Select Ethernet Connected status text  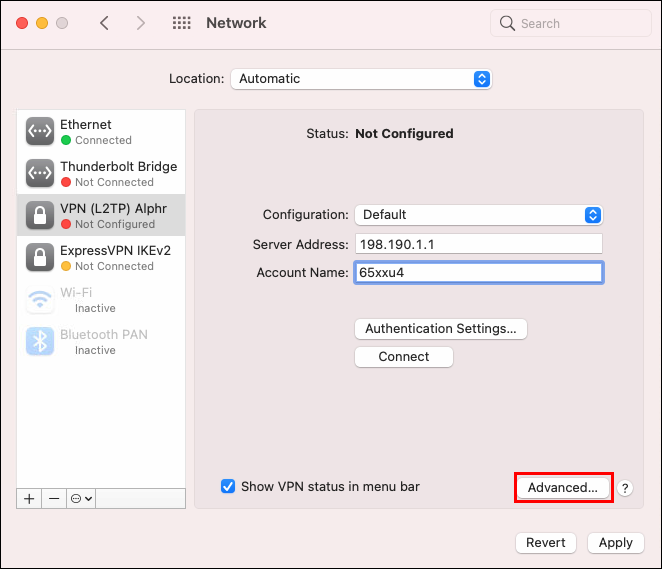(103, 140)
